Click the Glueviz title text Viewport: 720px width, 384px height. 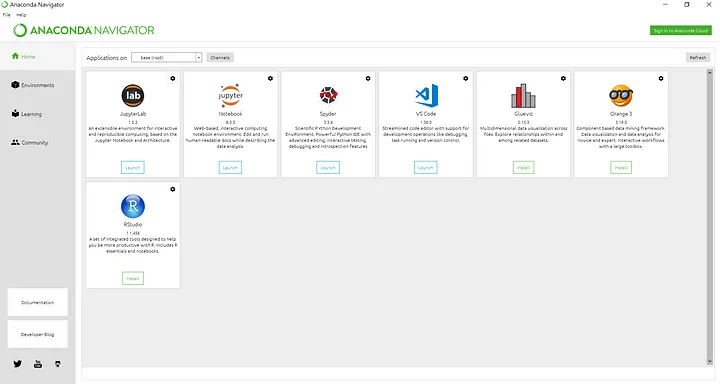[523, 114]
